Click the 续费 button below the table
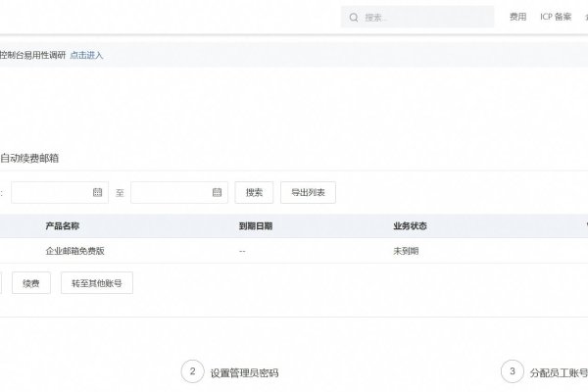 31,283
